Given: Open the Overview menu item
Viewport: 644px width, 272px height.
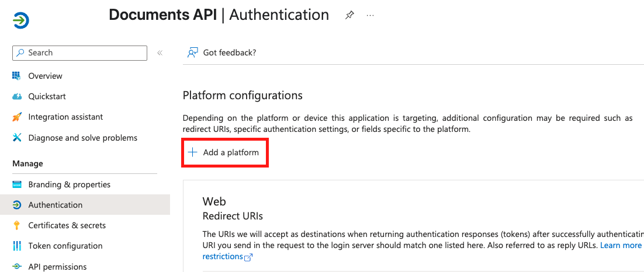Looking at the screenshot, I should (x=45, y=76).
